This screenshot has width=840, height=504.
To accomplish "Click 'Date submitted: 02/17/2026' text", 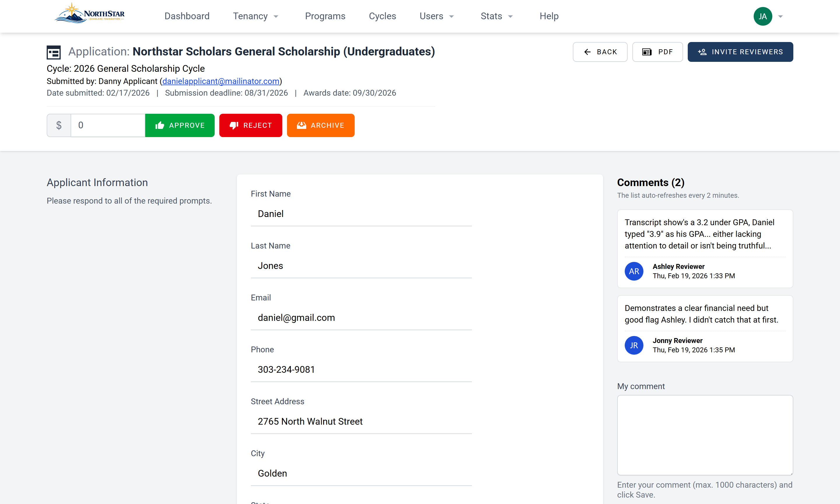I will (x=98, y=93).
